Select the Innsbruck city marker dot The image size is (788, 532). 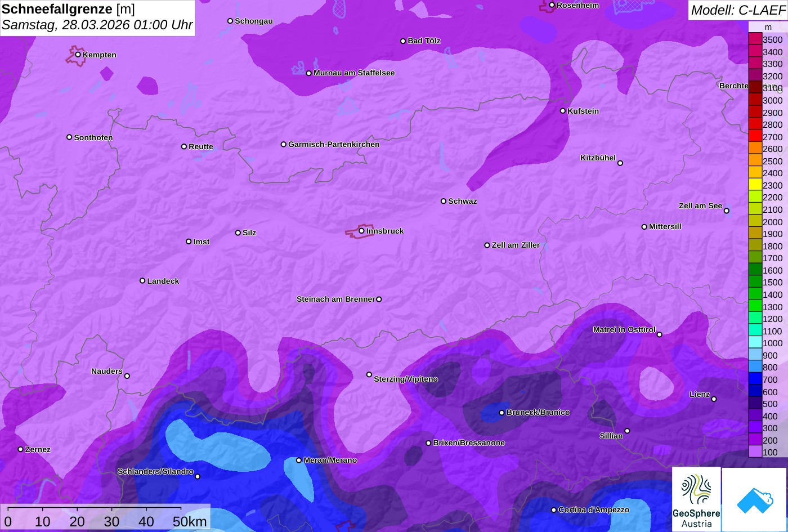(361, 230)
